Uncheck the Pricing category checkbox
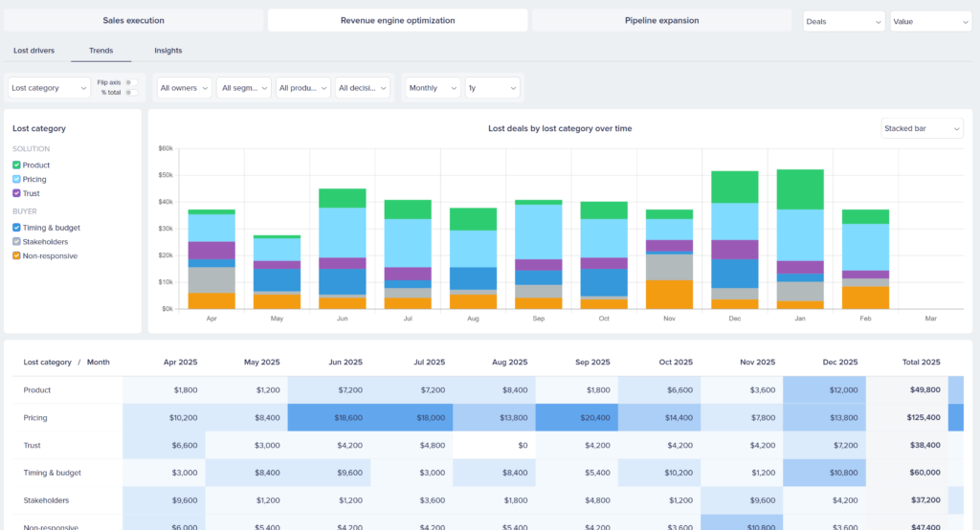This screenshot has width=980, height=530. [x=16, y=180]
